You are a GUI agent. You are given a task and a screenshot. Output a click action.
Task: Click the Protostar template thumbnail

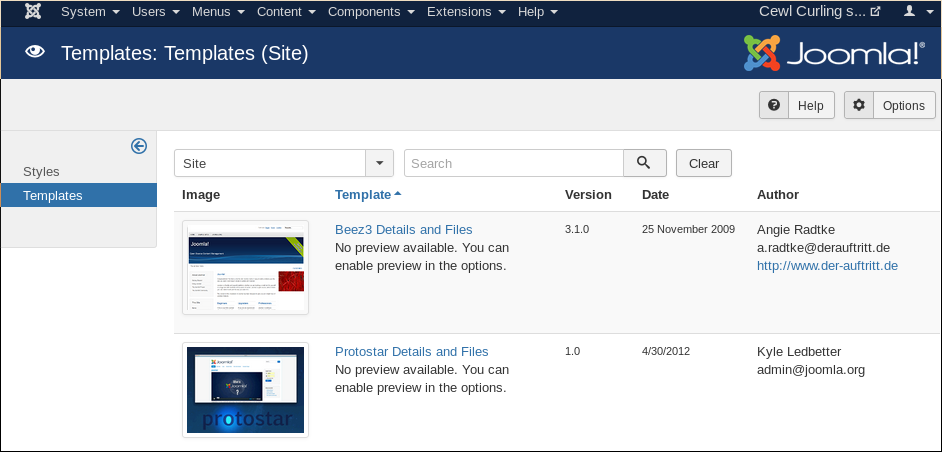pyautogui.click(x=245, y=390)
